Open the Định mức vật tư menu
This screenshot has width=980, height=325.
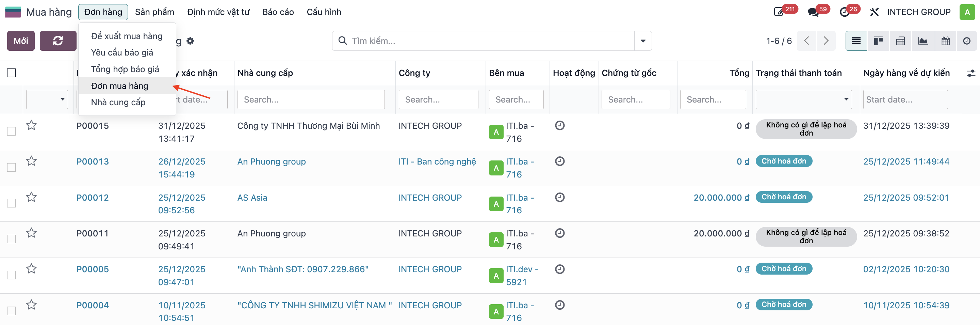point(218,12)
